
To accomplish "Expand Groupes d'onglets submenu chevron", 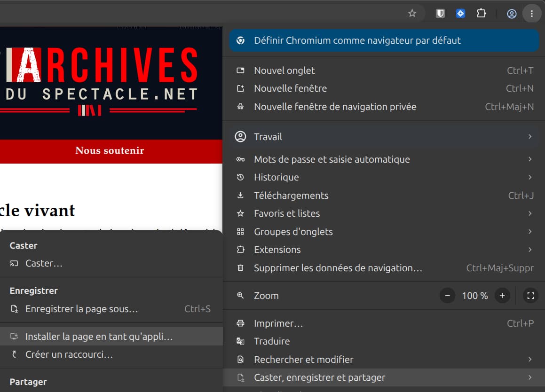I will tap(529, 231).
